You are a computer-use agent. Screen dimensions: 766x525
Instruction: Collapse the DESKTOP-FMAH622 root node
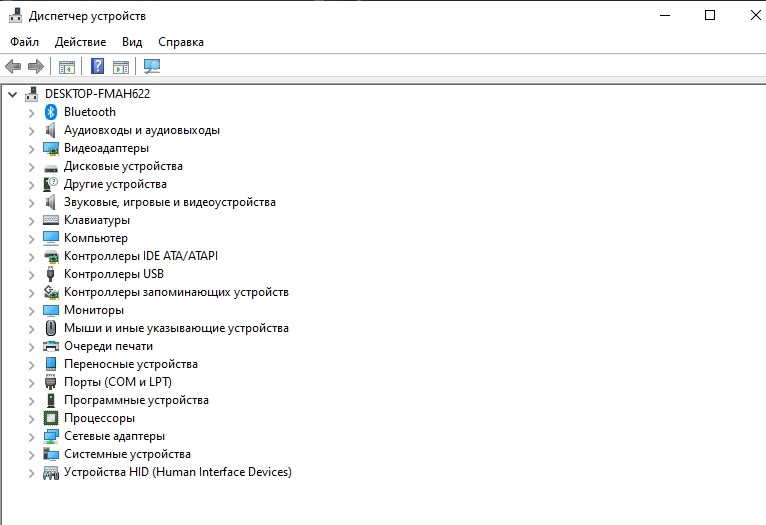[x=13, y=94]
